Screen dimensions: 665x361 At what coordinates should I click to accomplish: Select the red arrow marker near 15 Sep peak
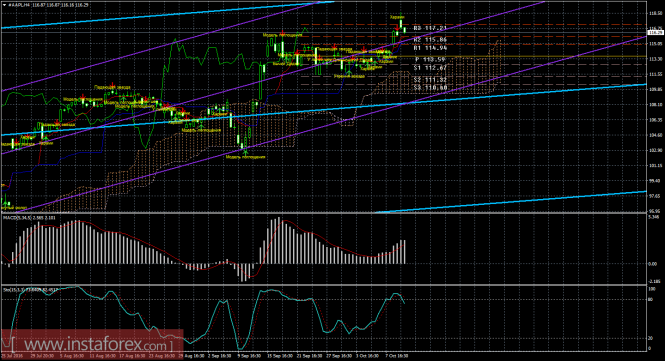(x=282, y=32)
